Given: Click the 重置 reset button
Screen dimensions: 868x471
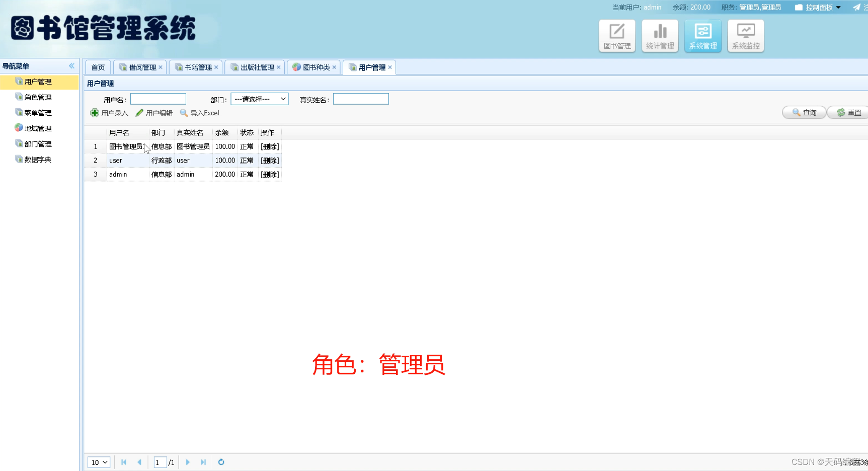Looking at the screenshot, I should pos(849,113).
